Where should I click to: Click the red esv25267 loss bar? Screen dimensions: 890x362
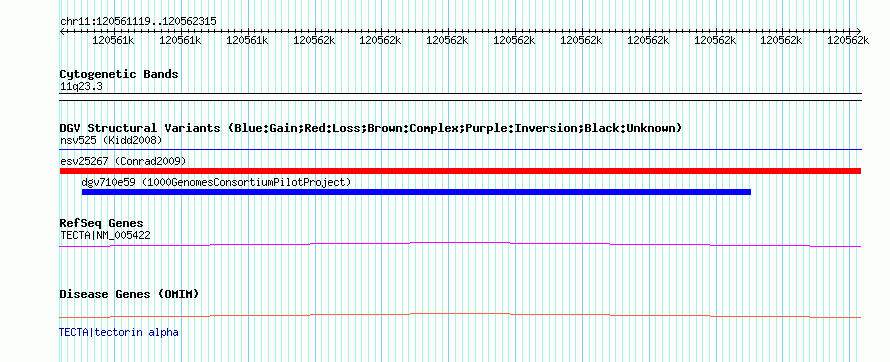(x=460, y=171)
